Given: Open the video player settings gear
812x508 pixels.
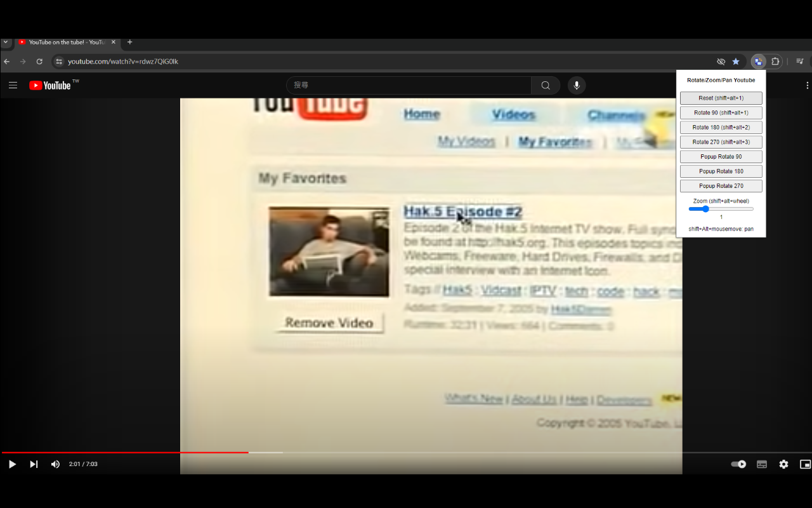Looking at the screenshot, I should [784, 464].
